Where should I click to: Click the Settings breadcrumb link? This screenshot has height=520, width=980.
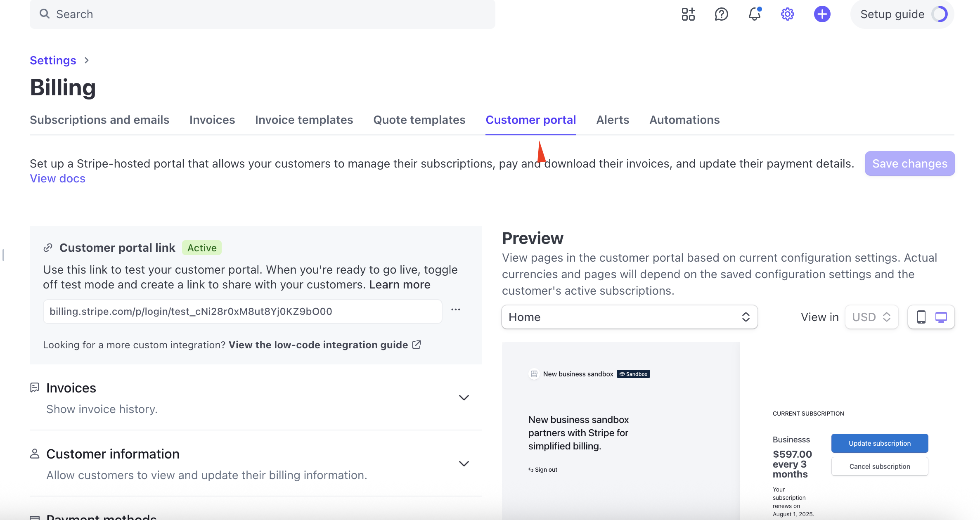click(53, 60)
